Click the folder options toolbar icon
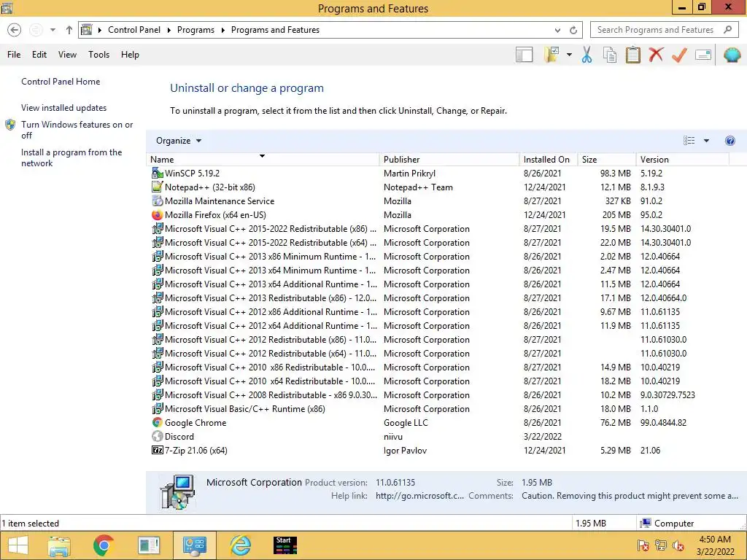The image size is (747, 560). coord(551,55)
